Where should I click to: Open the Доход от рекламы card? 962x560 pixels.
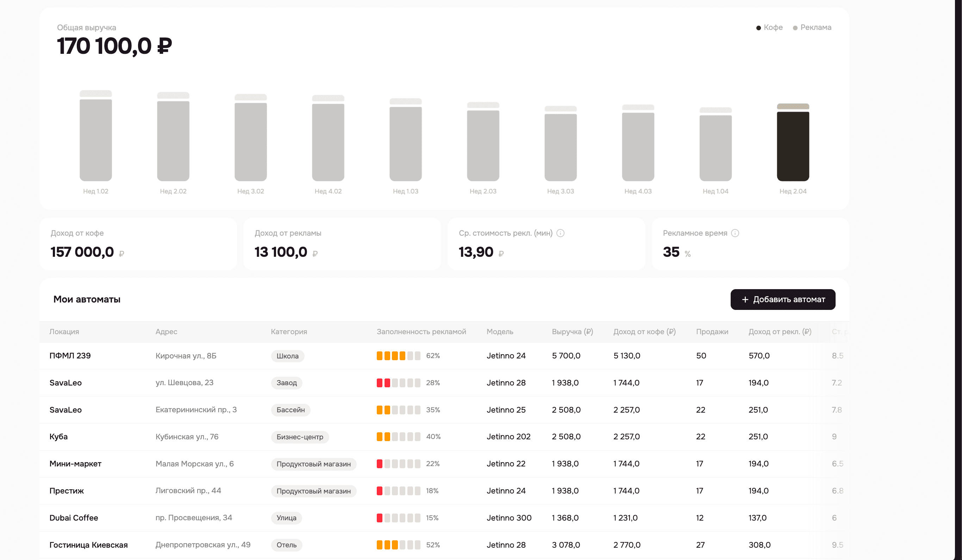[x=342, y=244]
